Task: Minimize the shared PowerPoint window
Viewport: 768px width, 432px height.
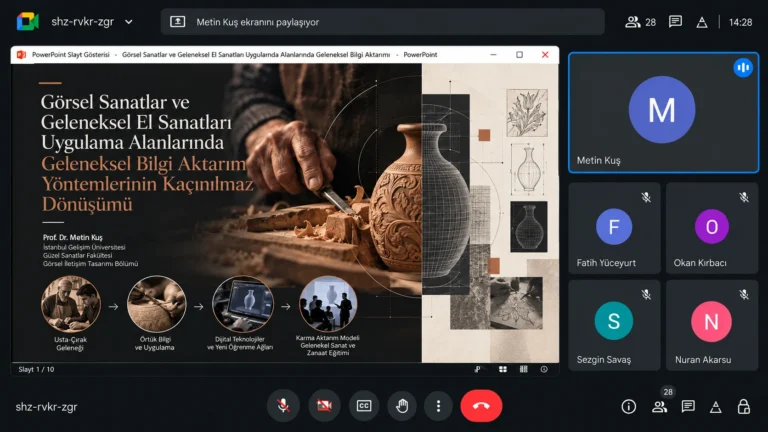Action: tap(493, 54)
